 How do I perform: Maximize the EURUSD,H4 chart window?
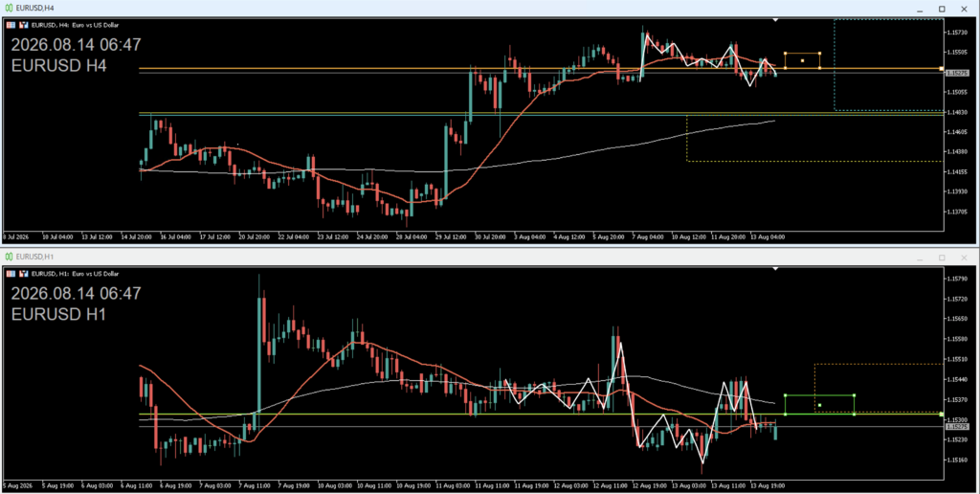point(942,9)
